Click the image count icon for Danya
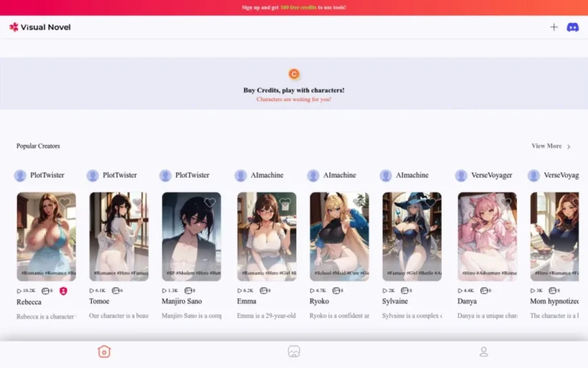 click(x=484, y=291)
